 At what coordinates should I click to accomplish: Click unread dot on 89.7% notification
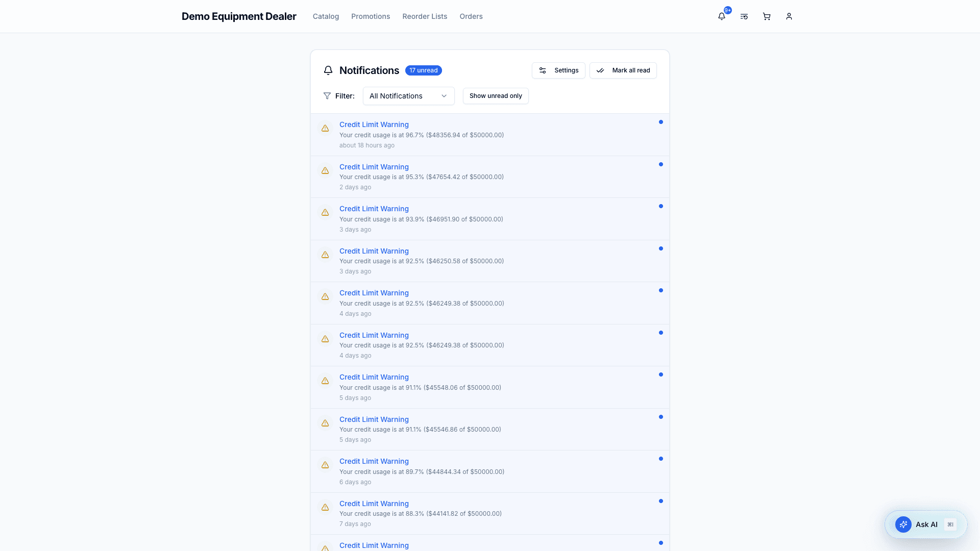[660, 459]
